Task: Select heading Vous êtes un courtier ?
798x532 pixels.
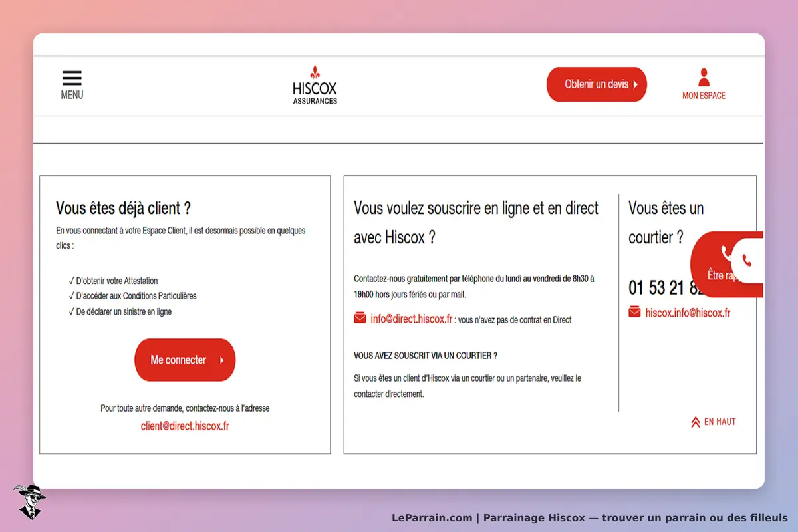Action: (x=666, y=223)
